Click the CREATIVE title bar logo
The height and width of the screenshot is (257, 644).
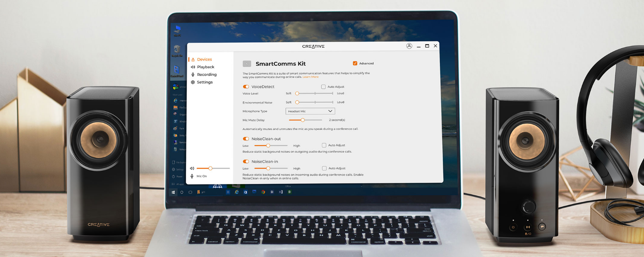click(313, 46)
